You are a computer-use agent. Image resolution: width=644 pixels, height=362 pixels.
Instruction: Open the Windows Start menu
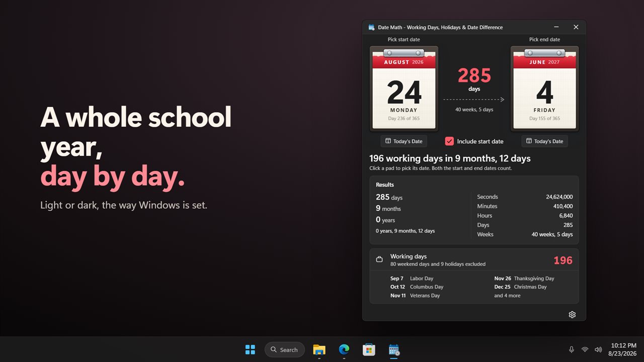tap(250, 349)
